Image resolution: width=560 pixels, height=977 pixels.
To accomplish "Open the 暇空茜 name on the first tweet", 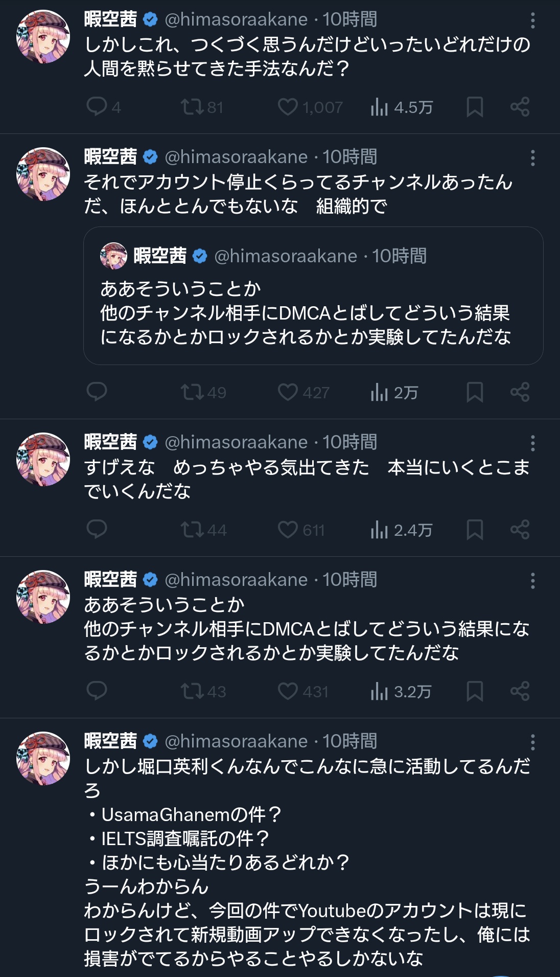I will (x=110, y=19).
